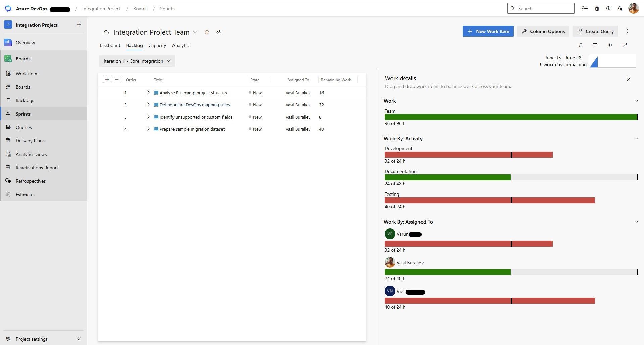Open view options sliders icon
Screen dimensions: 644x345
580,45
